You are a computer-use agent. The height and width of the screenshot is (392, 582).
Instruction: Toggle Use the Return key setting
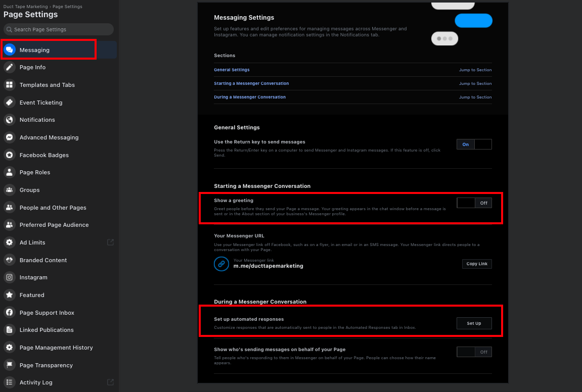click(x=474, y=144)
